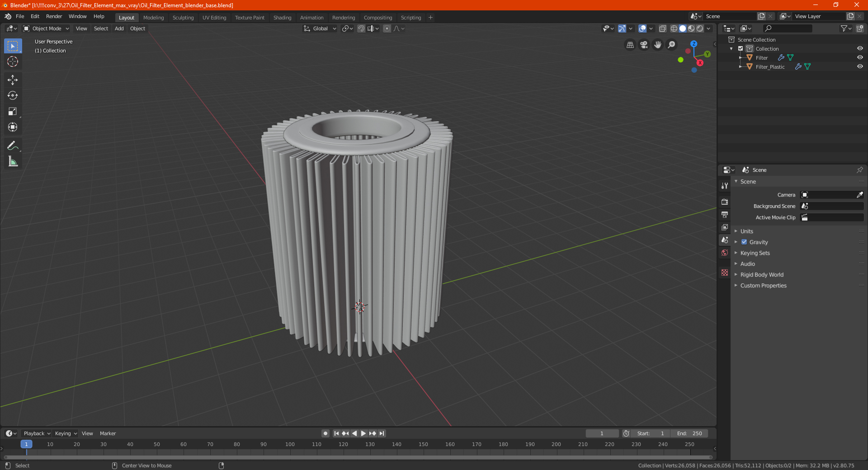Select the Move tool
The height and width of the screenshot is (470, 868).
[13, 80]
